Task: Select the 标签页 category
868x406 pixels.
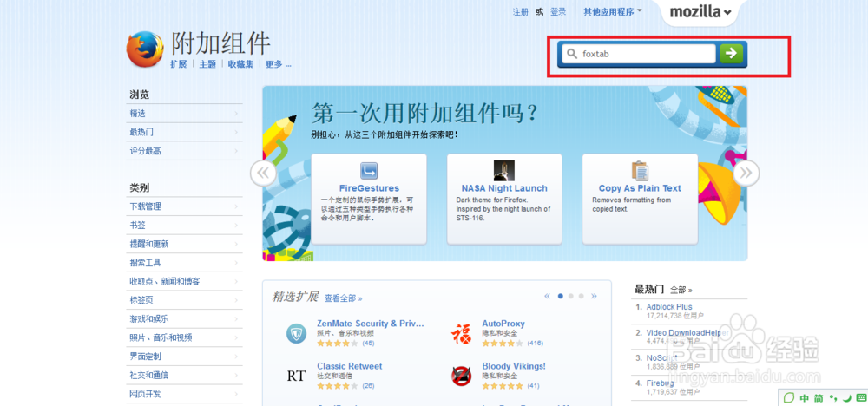Action: tap(184, 300)
